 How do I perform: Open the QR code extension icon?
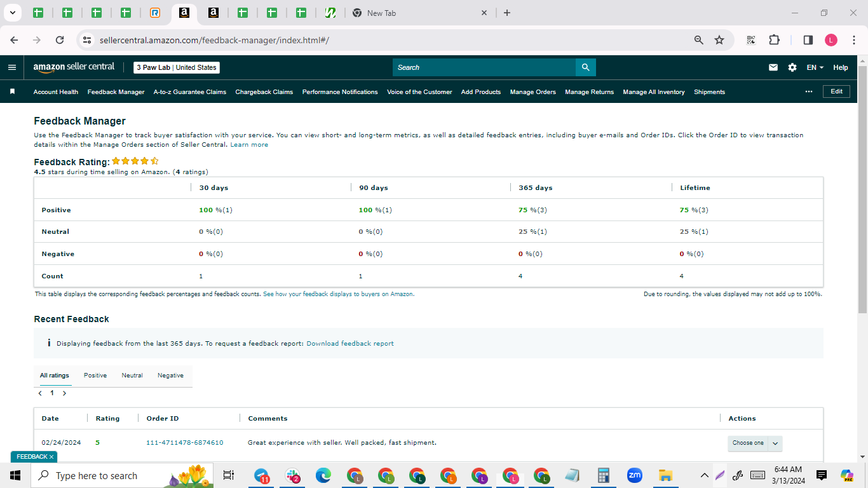coord(751,40)
